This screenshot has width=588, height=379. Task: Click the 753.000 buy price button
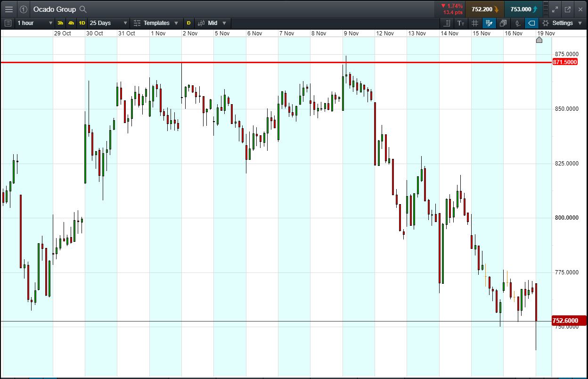(523, 9)
